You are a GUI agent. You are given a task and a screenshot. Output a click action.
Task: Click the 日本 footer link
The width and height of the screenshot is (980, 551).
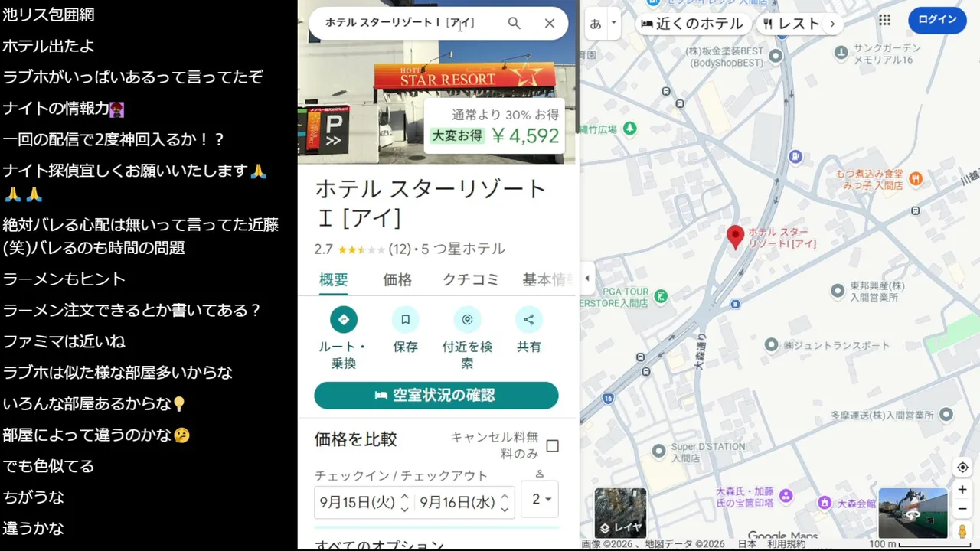click(x=747, y=544)
